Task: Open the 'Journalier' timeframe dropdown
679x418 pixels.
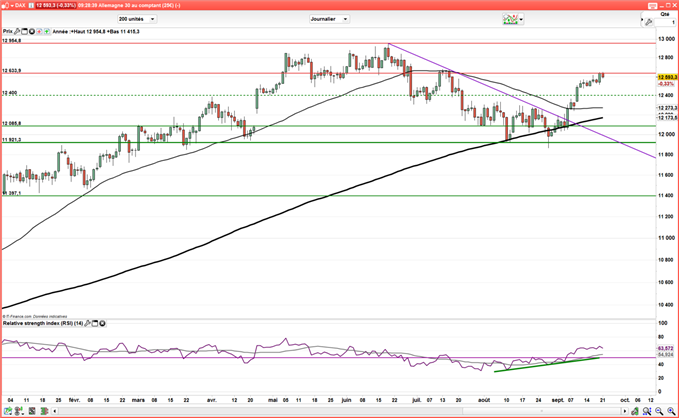Action: (x=329, y=19)
